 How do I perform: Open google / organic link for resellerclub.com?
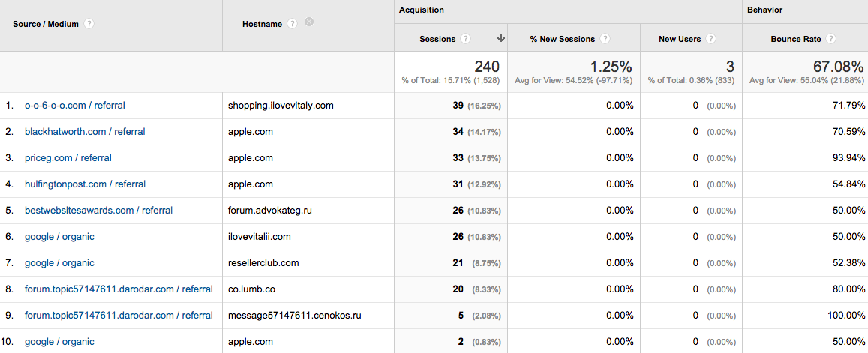pos(59,263)
